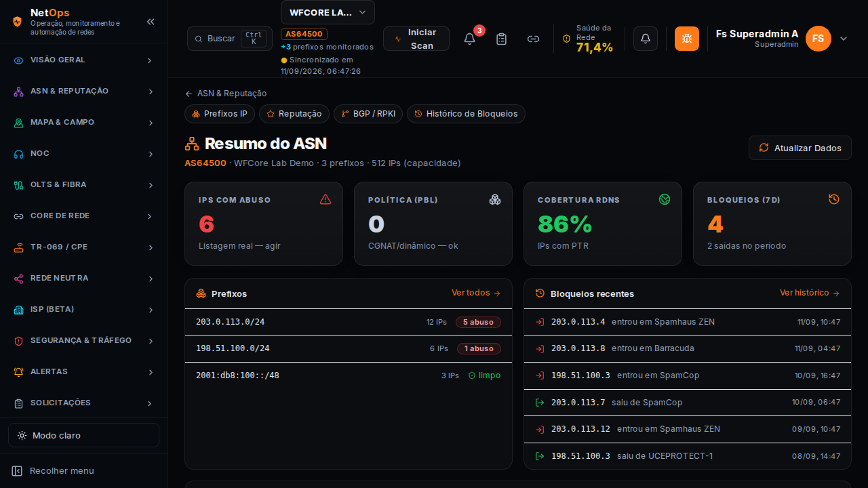Open user menu chevron next to avatar
Image resolution: width=868 pixels, height=488 pixels.
[x=844, y=39]
